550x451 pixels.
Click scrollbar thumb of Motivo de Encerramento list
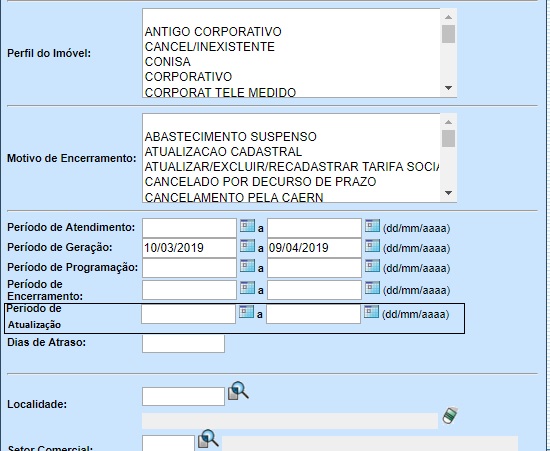coord(448,138)
